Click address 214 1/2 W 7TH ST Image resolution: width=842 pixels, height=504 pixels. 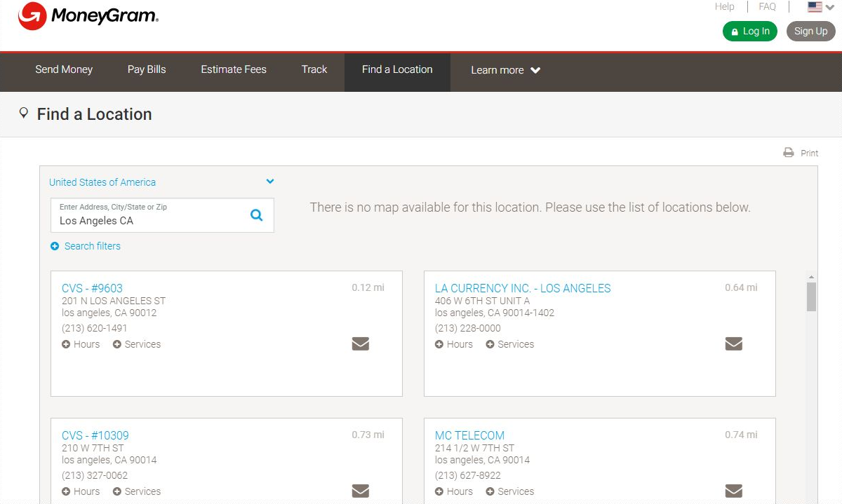pyautogui.click(x=475, y=448)
